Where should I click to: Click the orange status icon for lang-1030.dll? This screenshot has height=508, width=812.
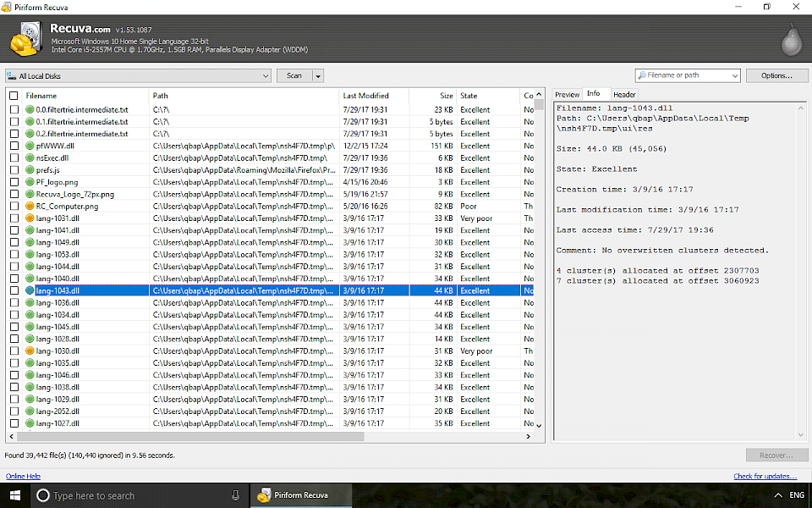pos(30,351)
